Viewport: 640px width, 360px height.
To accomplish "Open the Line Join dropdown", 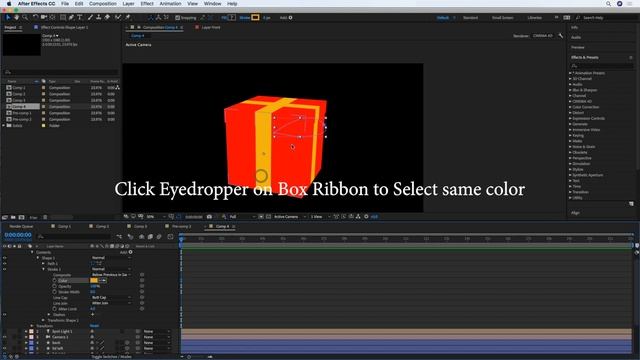I will (111, 303).
